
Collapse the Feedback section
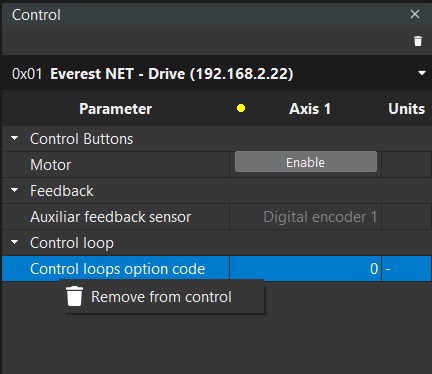point(14,190)
